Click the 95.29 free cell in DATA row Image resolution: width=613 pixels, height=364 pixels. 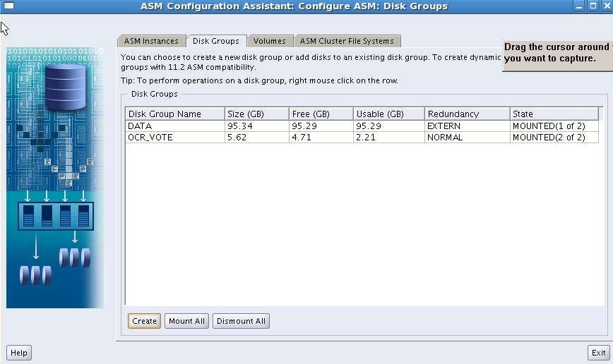point(321,126)
